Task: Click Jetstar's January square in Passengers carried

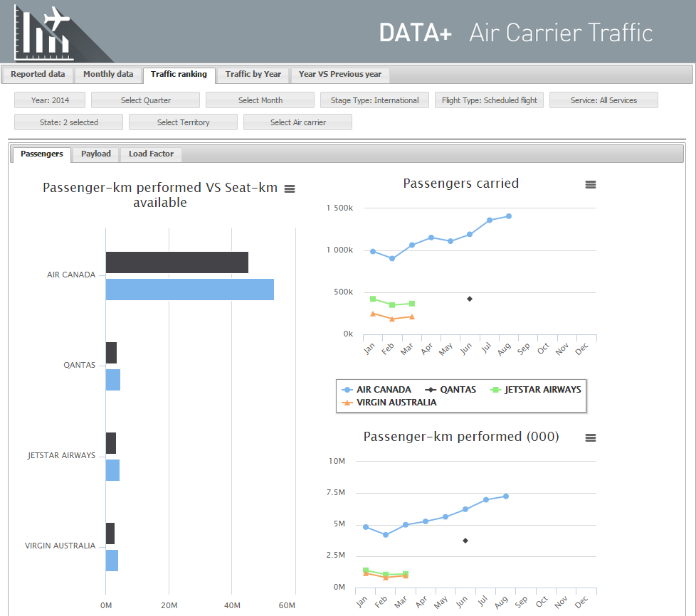Action: pos(373,299)
